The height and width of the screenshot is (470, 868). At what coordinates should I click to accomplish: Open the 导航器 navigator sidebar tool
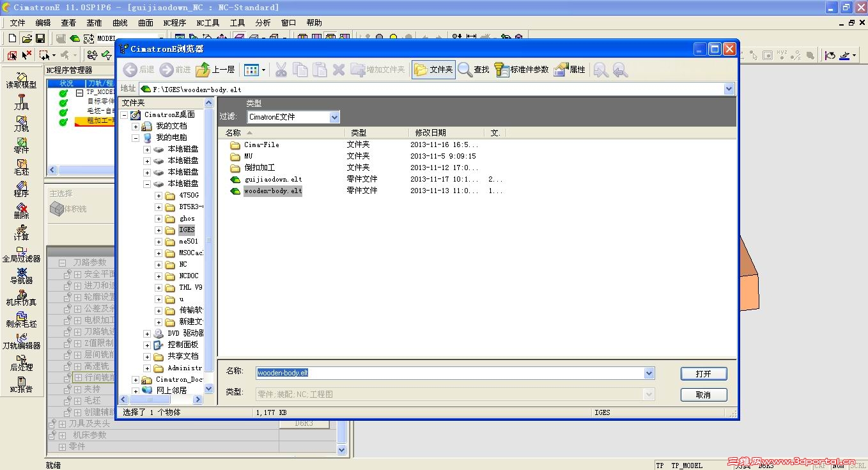pyautogui.click(x=21, y=276)
